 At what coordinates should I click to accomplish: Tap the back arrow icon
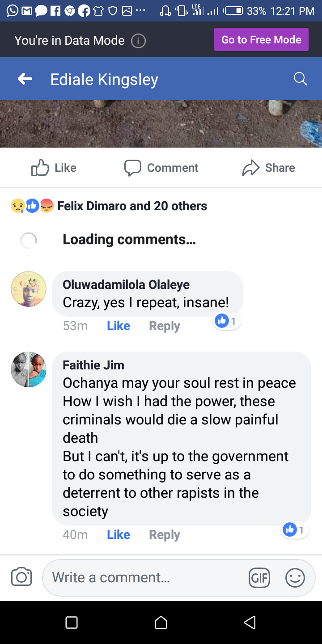click(25, 79)
